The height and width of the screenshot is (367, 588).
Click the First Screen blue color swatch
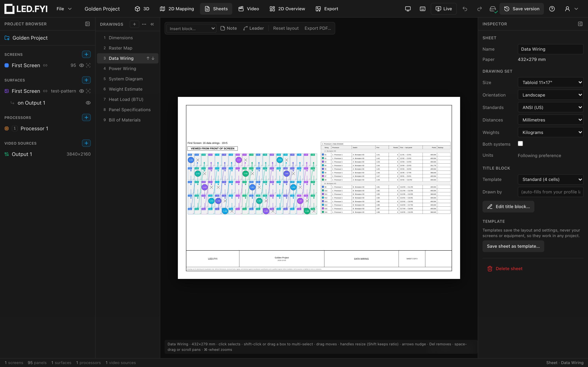tap(7, 65)
